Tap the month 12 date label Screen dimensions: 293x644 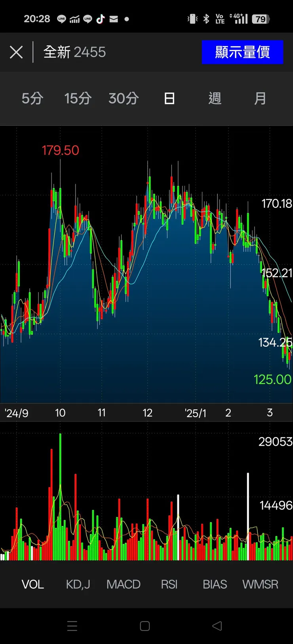pos(148,413)
